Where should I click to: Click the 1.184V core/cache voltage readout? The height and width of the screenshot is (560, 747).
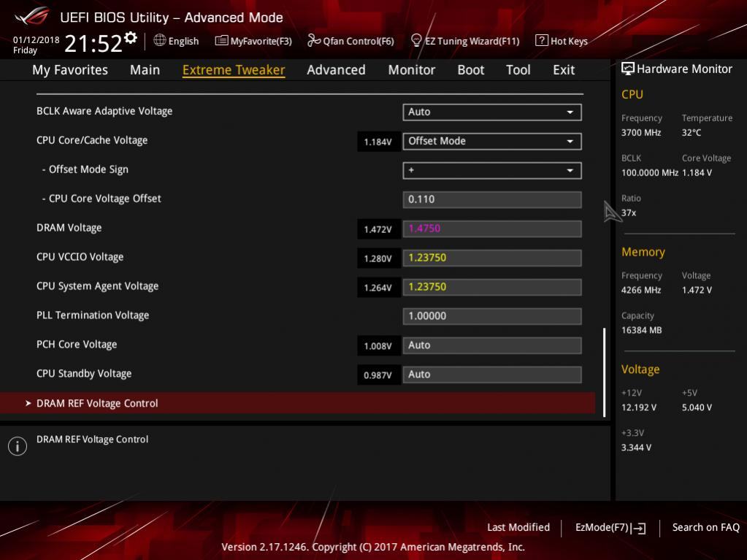pyautogui.click(x=378, y=142)
